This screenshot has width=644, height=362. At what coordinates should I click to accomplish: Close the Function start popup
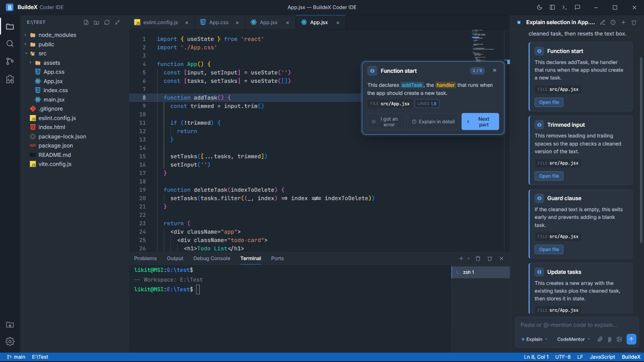coord(495,70)
